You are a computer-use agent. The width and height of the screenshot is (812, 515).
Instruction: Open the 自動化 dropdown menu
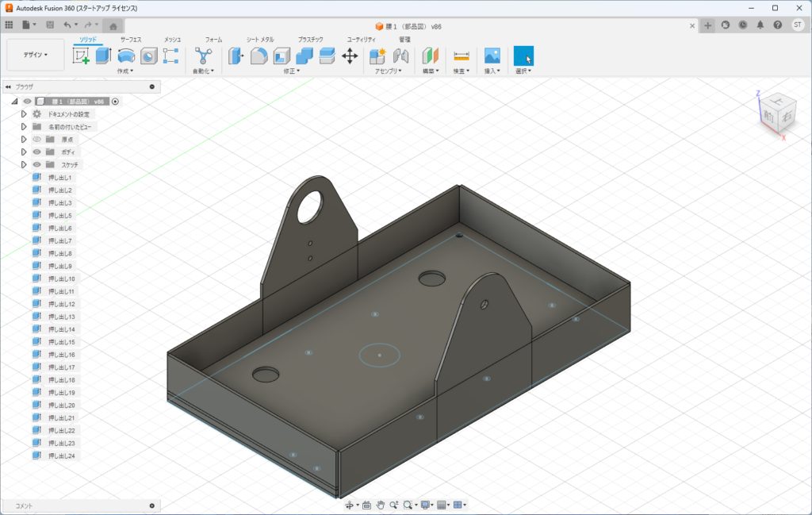(x=203, y=71)
